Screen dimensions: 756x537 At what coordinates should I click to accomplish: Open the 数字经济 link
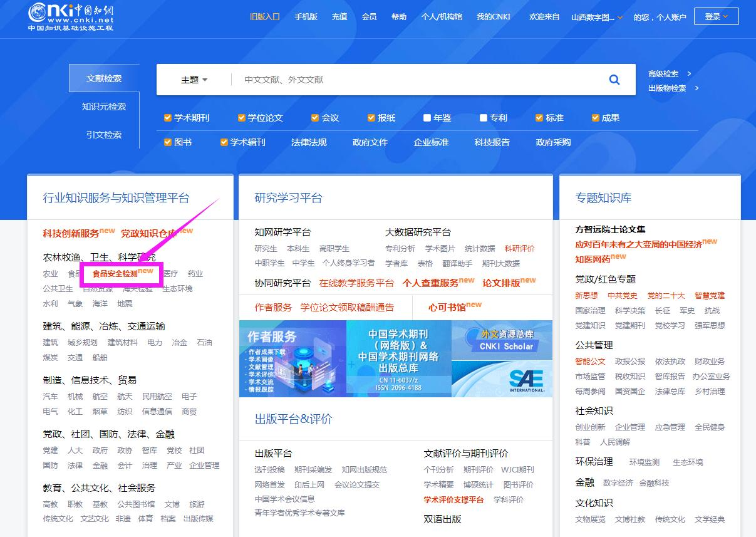[618, 482]
